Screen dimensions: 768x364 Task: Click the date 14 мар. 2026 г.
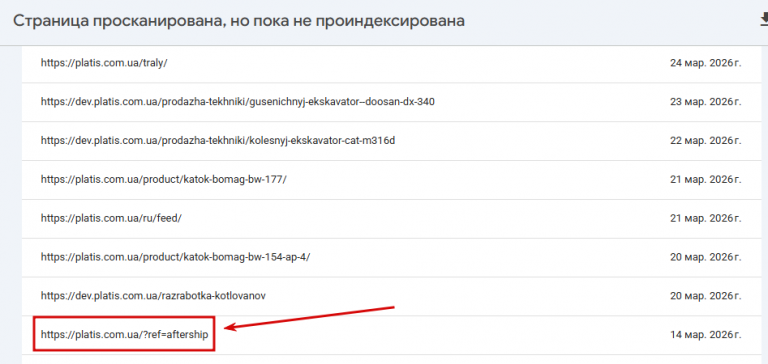point(705,335)
